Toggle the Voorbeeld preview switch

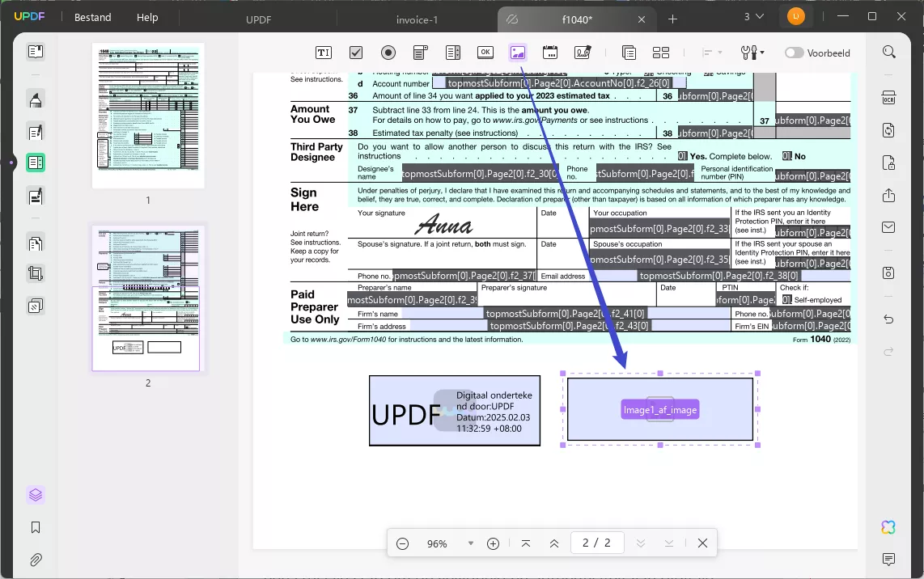tap(794, 53)
